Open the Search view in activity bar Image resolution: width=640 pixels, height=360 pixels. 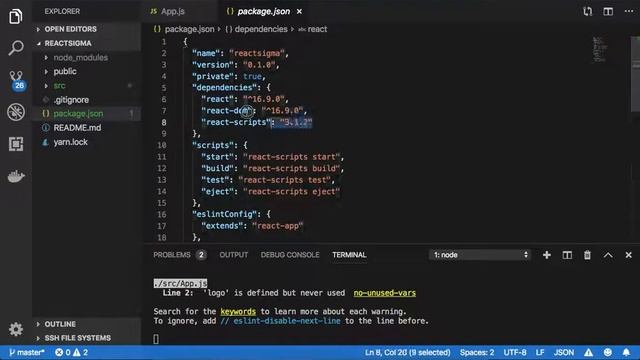click(x=16, y=48)
